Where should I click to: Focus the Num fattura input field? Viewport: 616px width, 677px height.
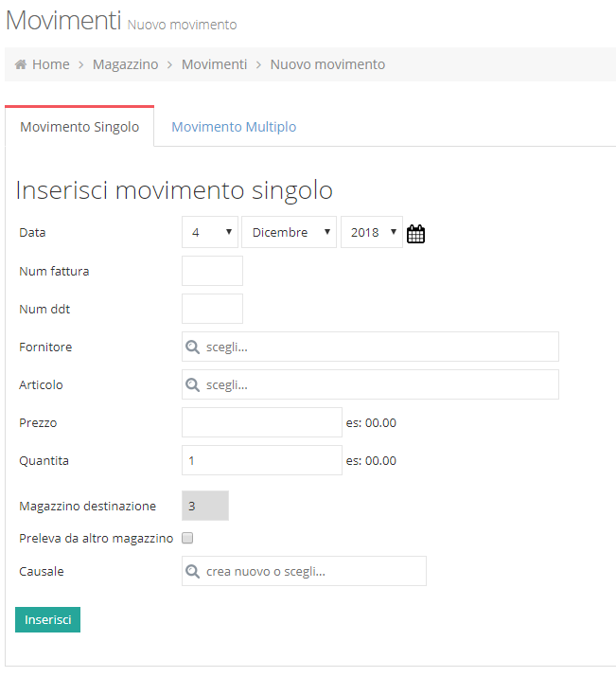212,271
